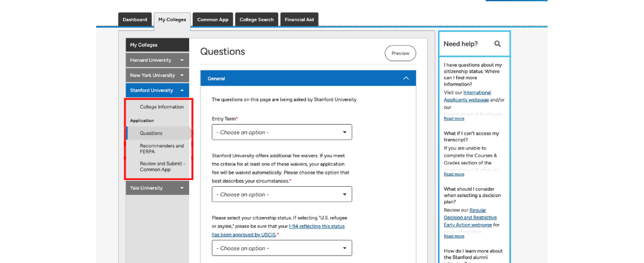Click the Questions page heading
Screen dimensions: 644x263
point(222,52)
